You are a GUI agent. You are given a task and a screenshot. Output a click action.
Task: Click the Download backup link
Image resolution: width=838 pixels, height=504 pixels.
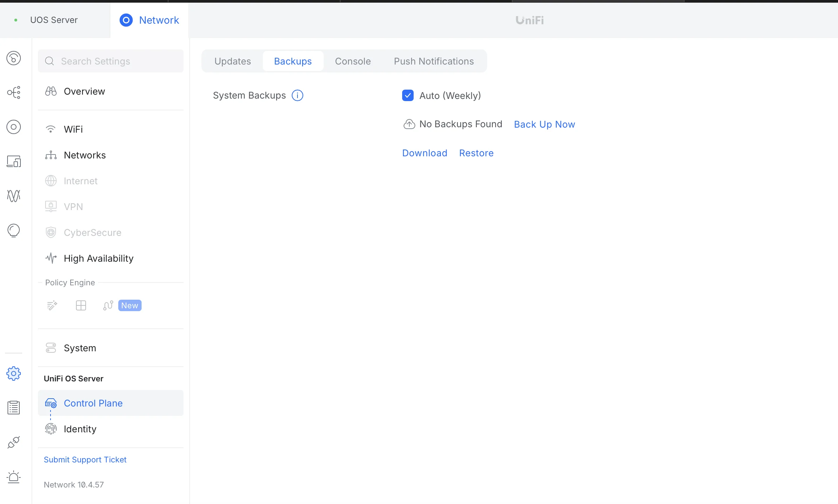coord(425,153)
